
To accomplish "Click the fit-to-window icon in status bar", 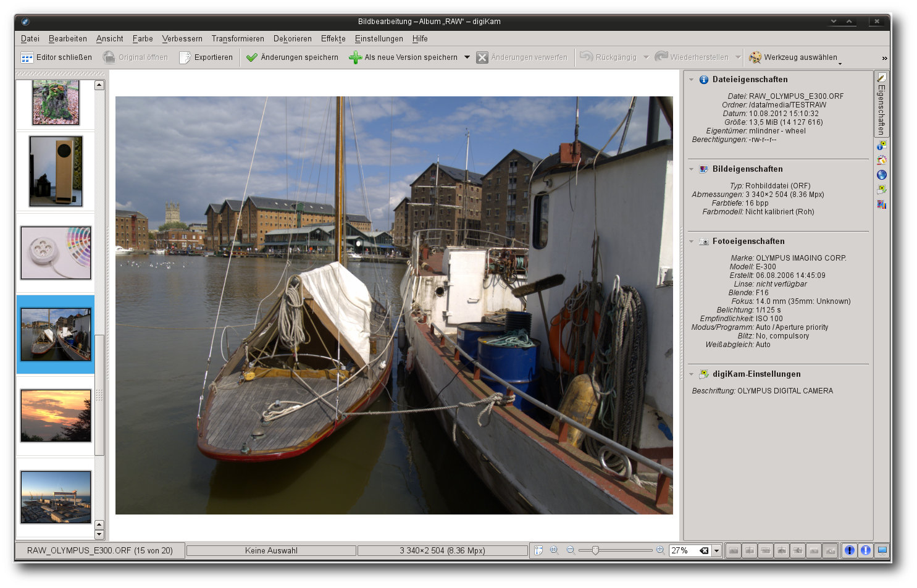I will pyautogui.click(x=538, y=550).
